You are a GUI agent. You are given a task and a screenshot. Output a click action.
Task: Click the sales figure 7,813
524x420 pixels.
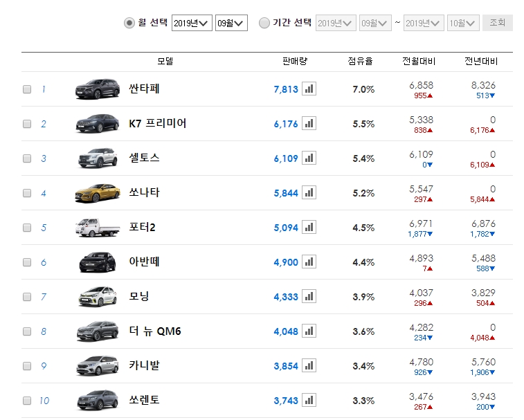[x=286, y=89]
